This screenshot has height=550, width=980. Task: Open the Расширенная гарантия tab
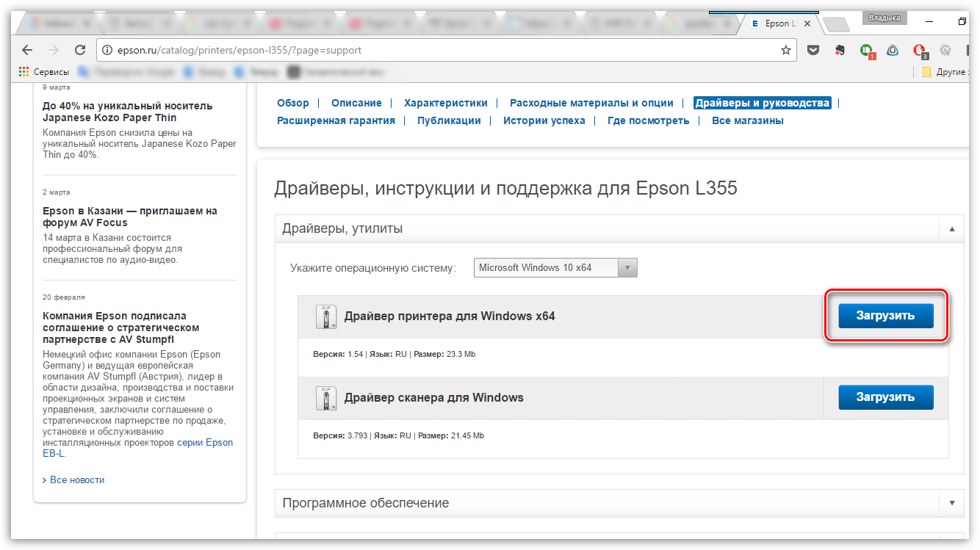point(336,120)
